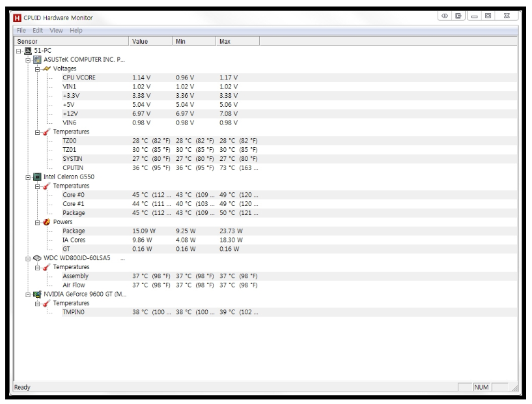The width and height of the screenshot is (532, 404).
Task: Click the Min column header
Action: (x=194, y=42)
